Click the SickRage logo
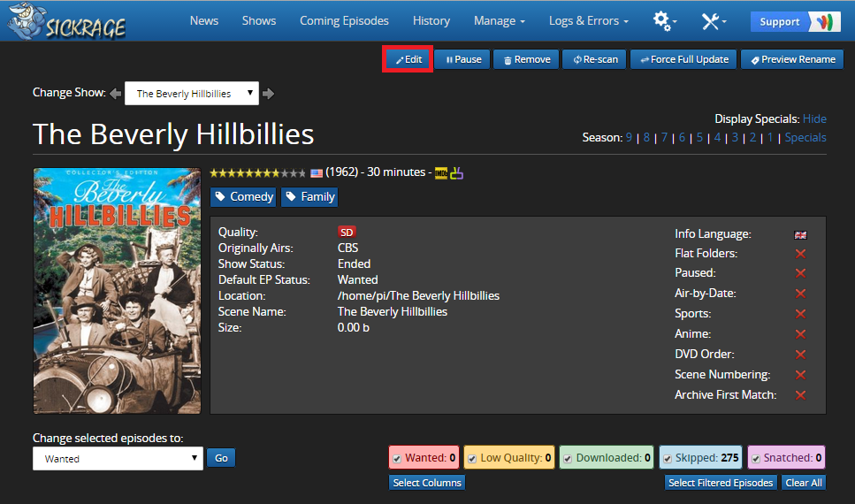The height and width of the screenshot is (504, 855). pyautogui.click(x=67, y=22)
